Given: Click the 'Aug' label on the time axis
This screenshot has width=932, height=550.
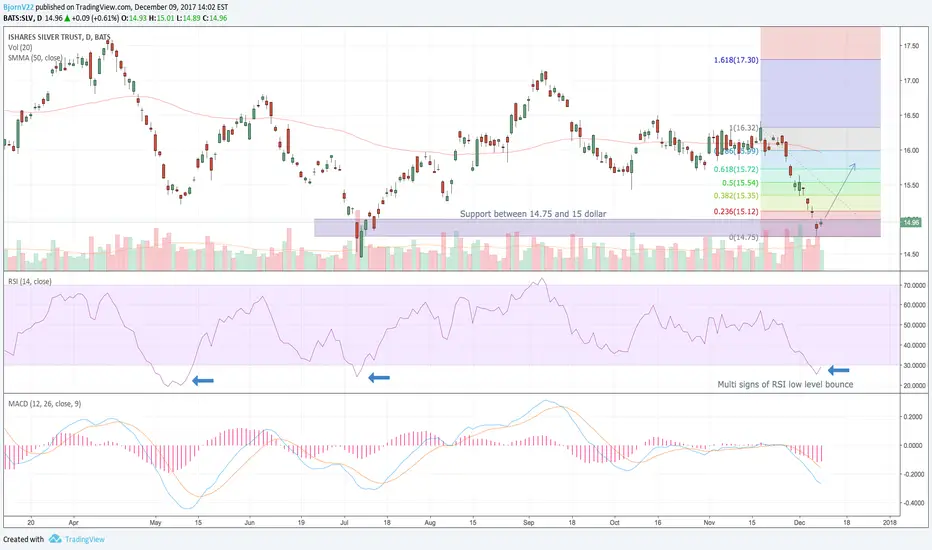Looking at the screenshot, I should point(430,523).
